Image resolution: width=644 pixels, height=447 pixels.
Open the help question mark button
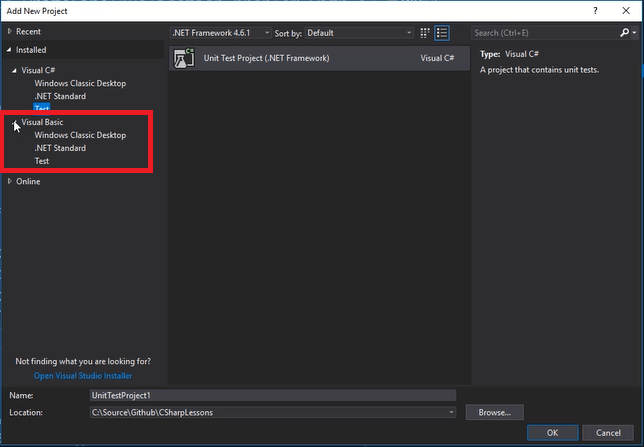(595, 11)
